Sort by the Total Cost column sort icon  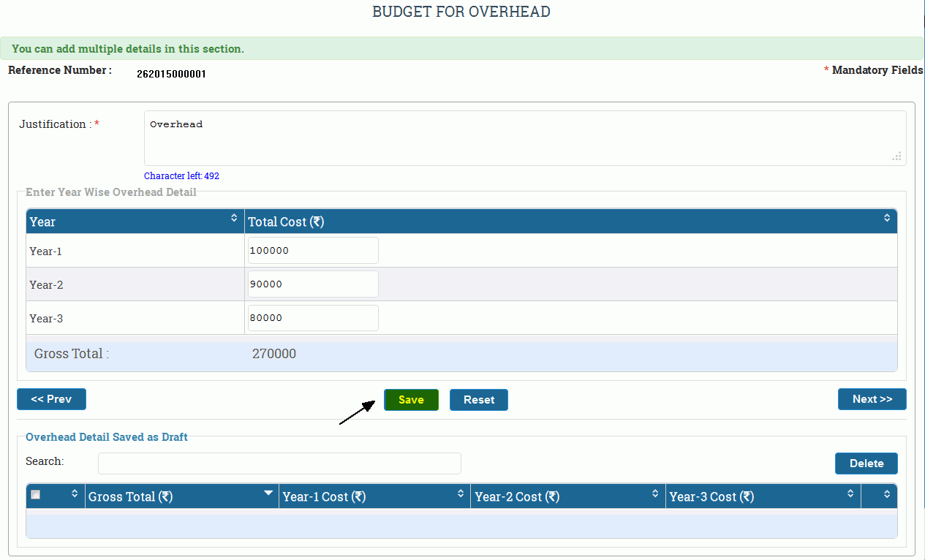point(886,218)
